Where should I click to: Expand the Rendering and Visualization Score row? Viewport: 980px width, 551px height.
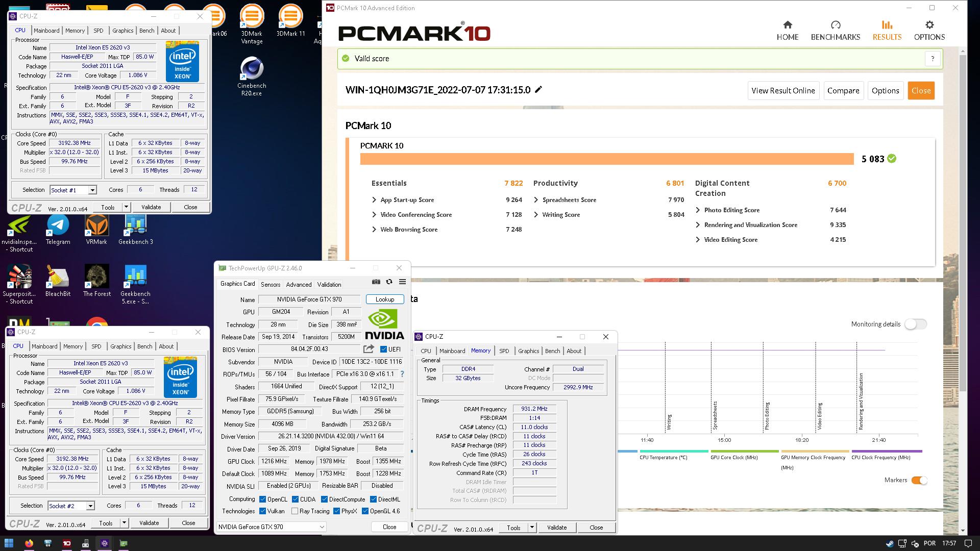tap(698, 225)
